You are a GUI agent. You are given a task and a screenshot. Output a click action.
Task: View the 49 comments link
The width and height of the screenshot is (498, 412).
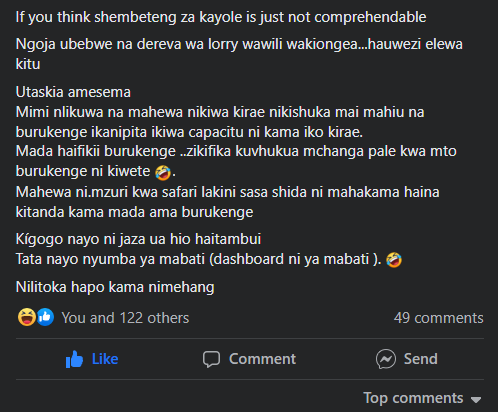click(x=438, y=318)
